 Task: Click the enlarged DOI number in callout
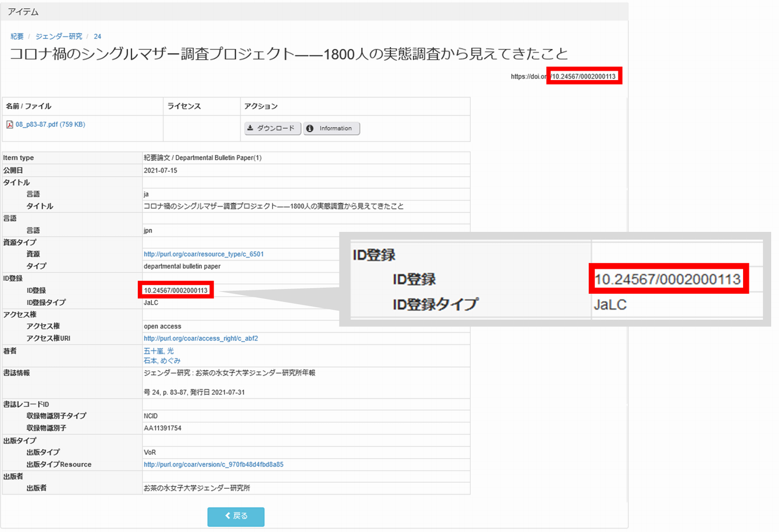[668, 279]
